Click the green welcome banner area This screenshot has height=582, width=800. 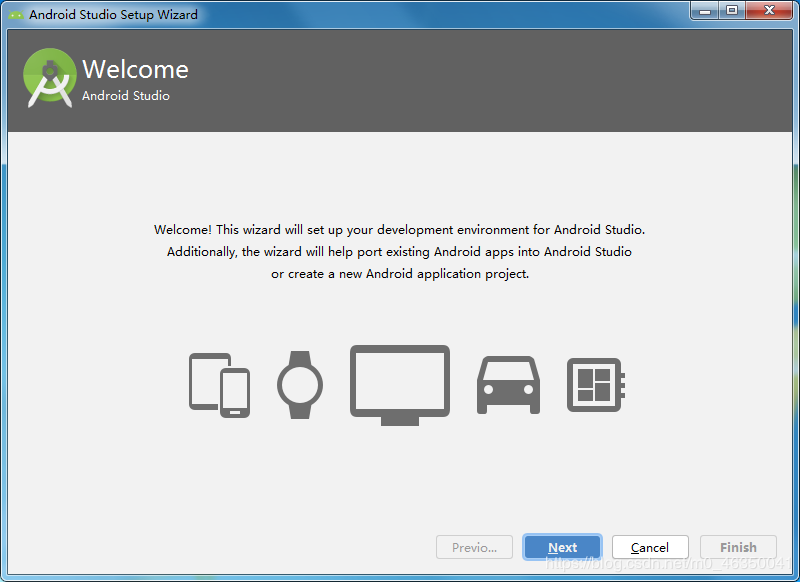coord(400,80)
